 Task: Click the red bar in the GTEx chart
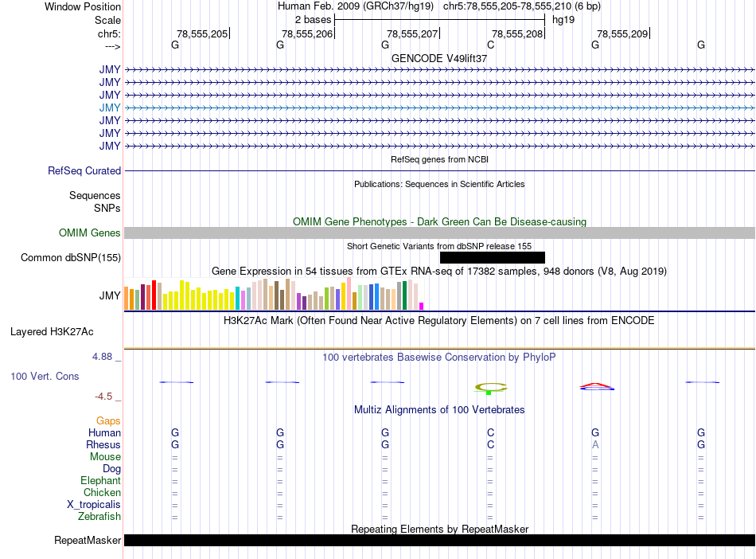click(154, 295)
